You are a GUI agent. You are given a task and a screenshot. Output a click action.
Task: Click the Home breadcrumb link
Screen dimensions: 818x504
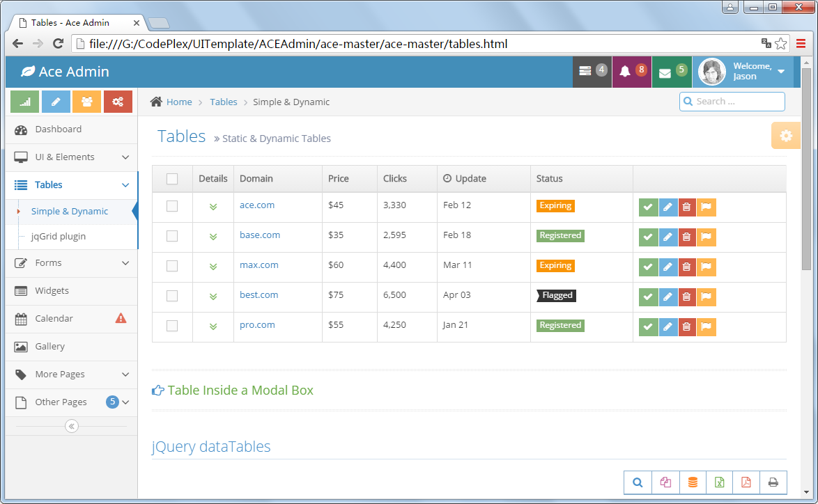(x=178, y=102)
